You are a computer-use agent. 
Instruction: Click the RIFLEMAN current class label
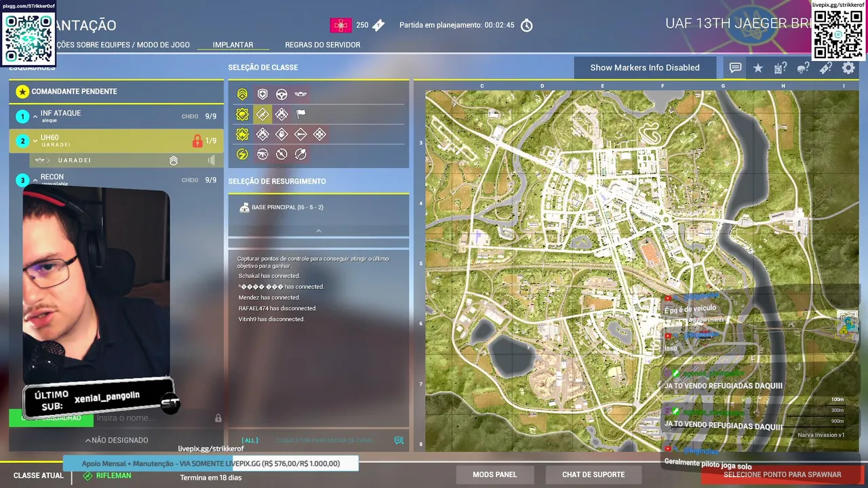point(113,476)
